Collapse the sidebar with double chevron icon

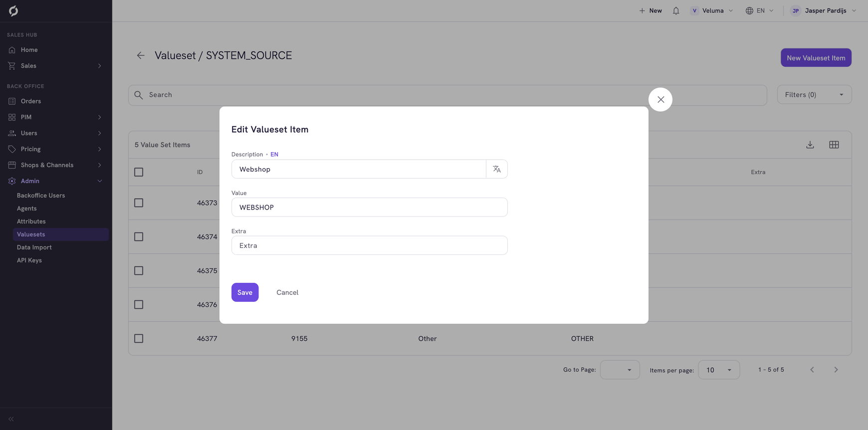tap(11, 419)
